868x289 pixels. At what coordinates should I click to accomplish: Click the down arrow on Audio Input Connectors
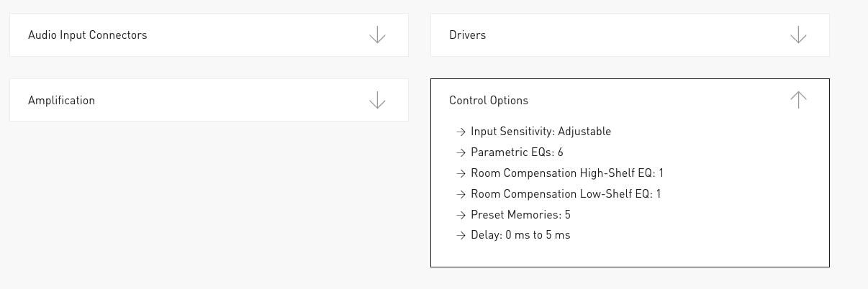(x=377, y=35)
